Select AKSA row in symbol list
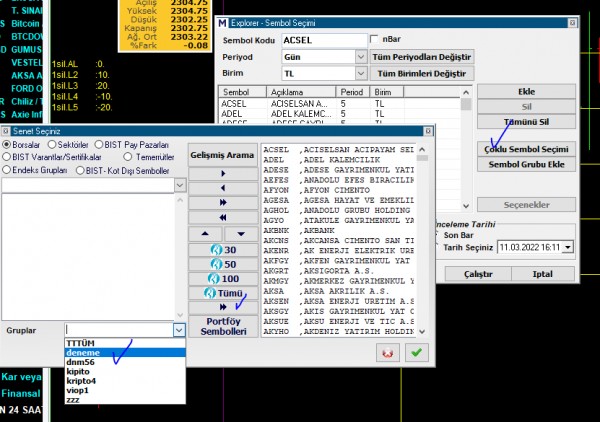Viewport: 600px width, 422px height. 338,291
